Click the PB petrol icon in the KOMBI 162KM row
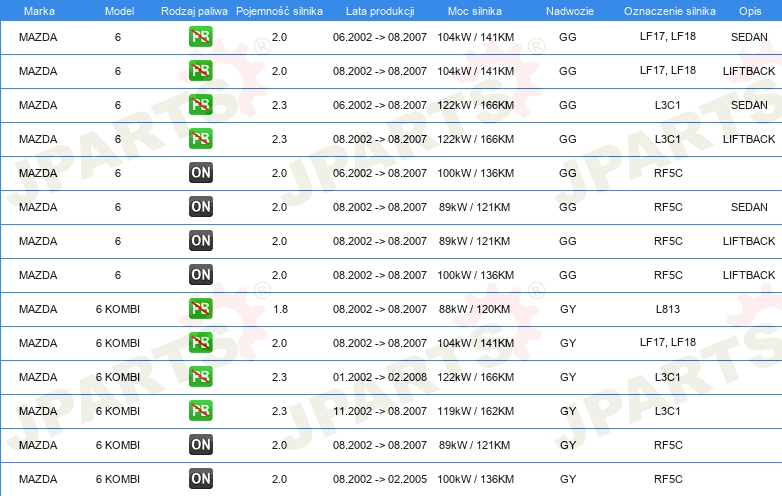This screenshot has width=782, height=496. [200, 410]
